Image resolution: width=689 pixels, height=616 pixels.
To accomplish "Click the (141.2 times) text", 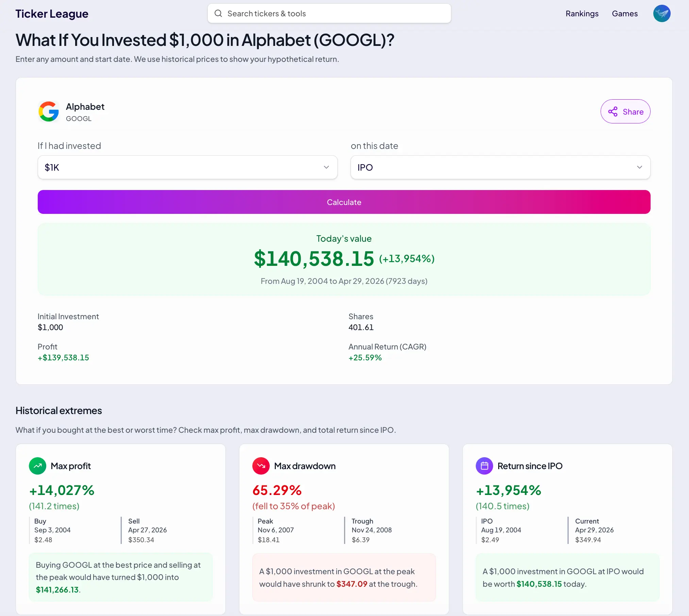I will (54, 506).
